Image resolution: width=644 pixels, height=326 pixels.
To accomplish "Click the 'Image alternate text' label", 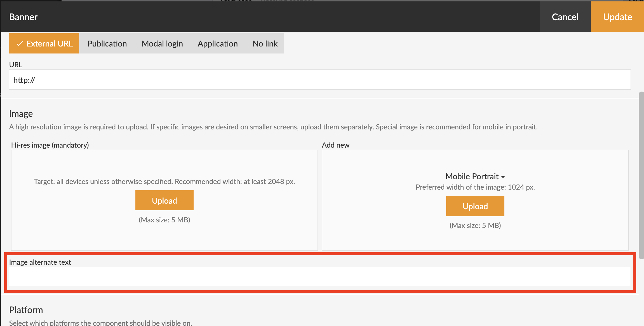I will pyautogui.click(x=40, y=262).
